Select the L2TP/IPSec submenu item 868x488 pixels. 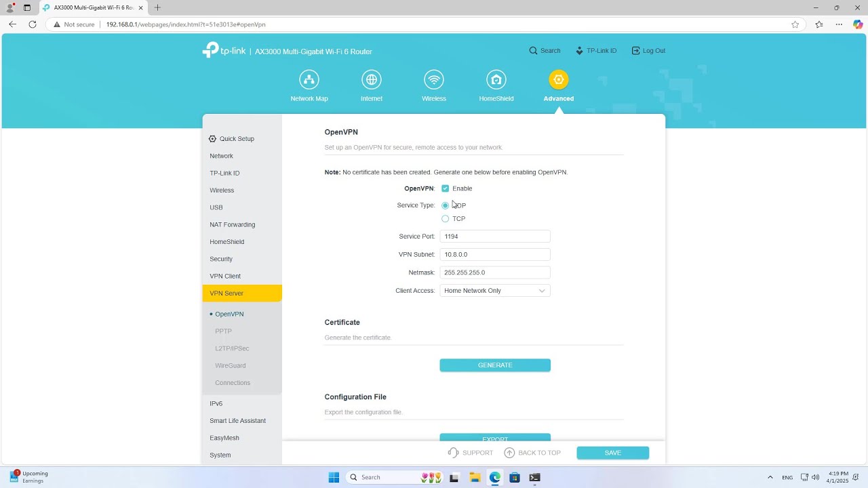(x=232, y=348)
